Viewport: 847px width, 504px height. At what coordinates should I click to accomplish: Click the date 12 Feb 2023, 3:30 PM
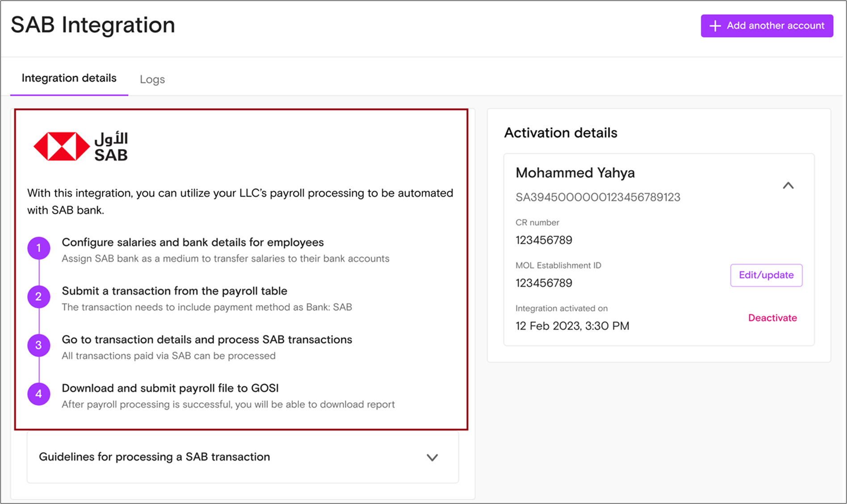point(572,326)
